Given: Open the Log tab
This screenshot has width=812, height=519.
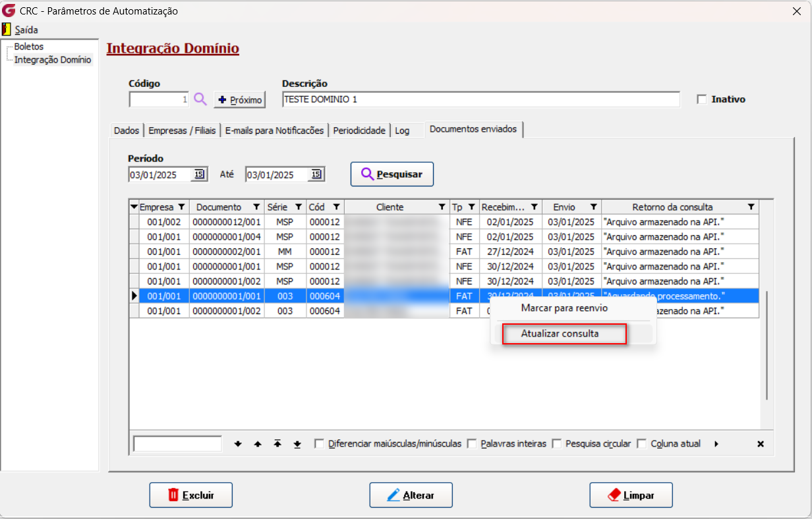Looking at the screenshot, I should [402, 130].
